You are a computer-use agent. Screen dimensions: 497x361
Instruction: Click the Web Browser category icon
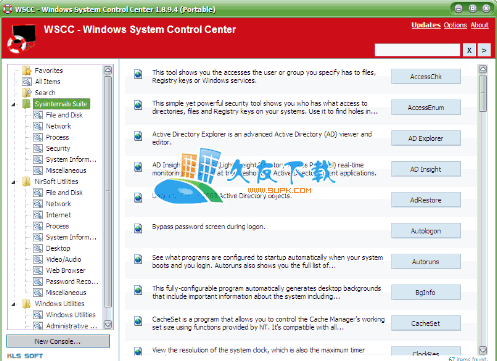(38, 270)
